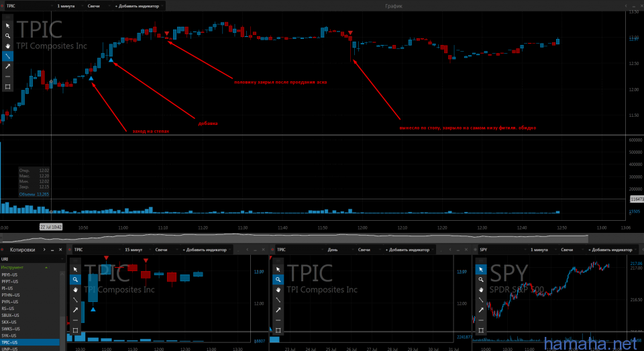Viewport: 644px width, 351px height.
Task: Select hand tool in 15-minute TPIC chart
Action: pyautogui.click(x=75, y=290)
